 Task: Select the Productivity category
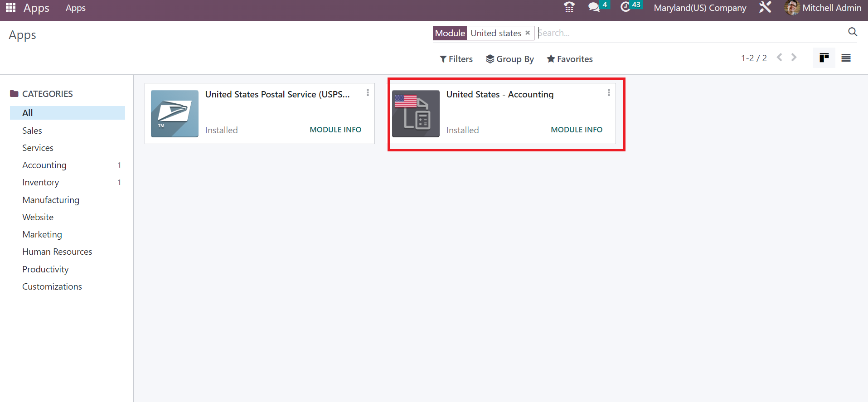[x=68, y=269]
